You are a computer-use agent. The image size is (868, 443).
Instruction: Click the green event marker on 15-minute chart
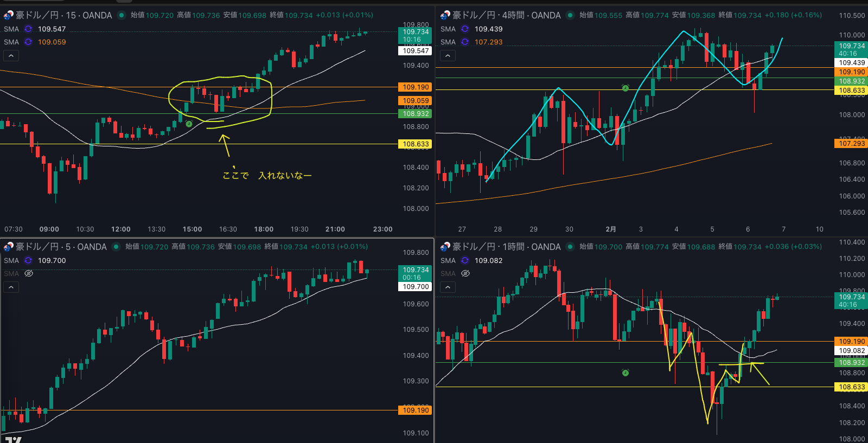[189, 124]
